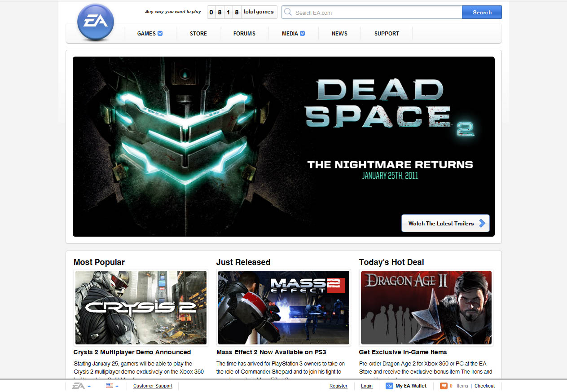Open the My EA Wallet link
The height and width of the screenshot is (392, 567).
411,386
